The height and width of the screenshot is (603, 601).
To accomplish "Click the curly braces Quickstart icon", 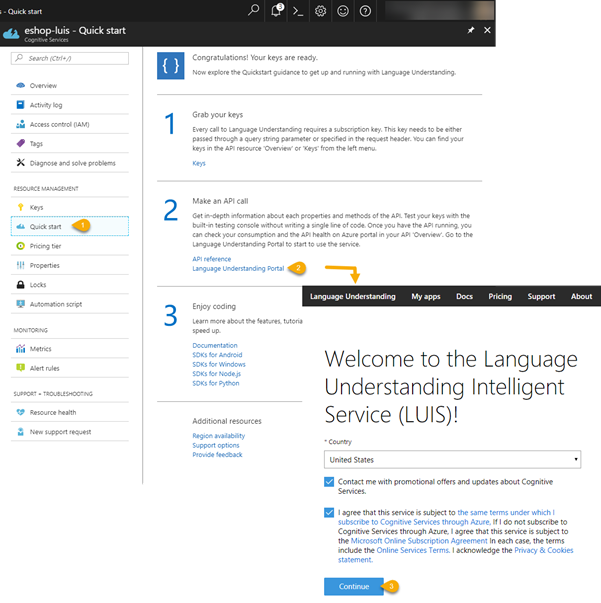I will tap(170, 66).
